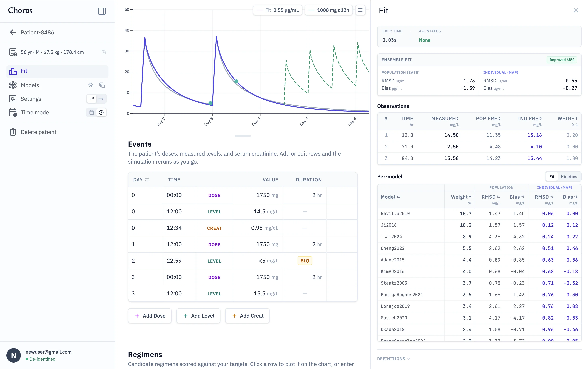Click the Delete patient trash icon
This screenshot has width=588, height=369.
click(x=13, y=132)
